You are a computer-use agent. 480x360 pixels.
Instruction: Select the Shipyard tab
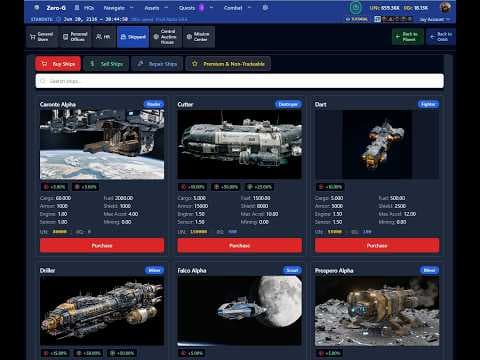(133, 37)
